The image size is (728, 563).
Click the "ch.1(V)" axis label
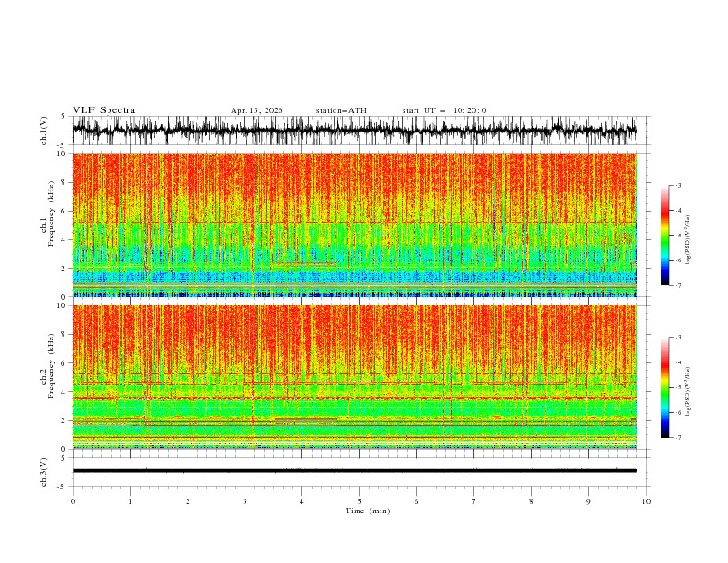[43, 131]
